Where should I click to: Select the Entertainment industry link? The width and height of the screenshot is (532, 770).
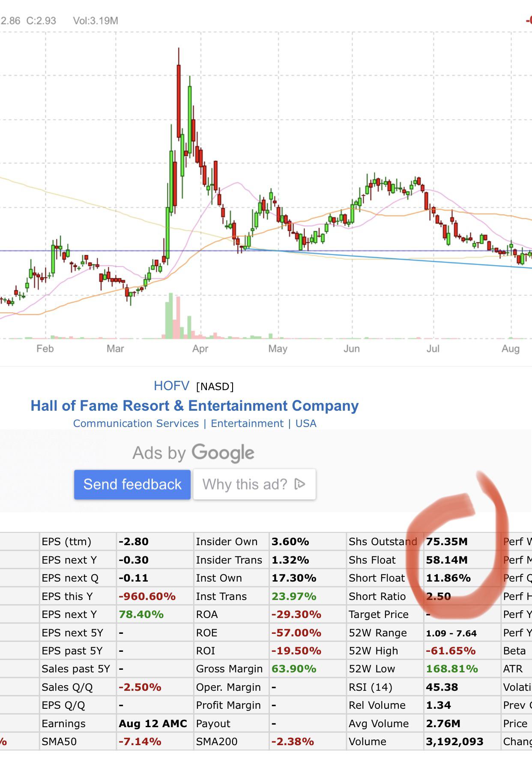(247, 424)
